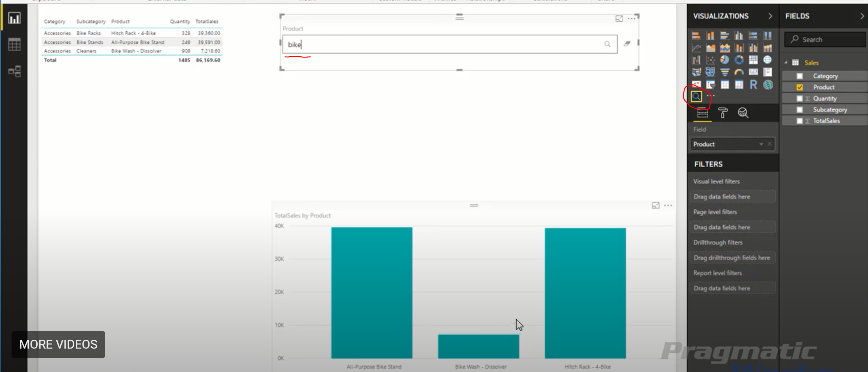Toggle the Quantity field checkbox

point(799,98)
